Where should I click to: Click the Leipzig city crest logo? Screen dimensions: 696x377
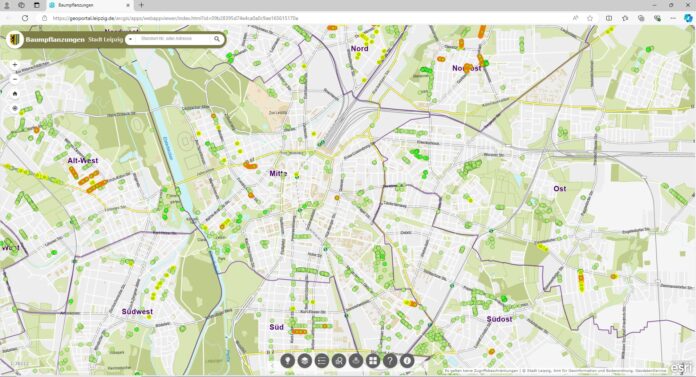click(15, 40)
